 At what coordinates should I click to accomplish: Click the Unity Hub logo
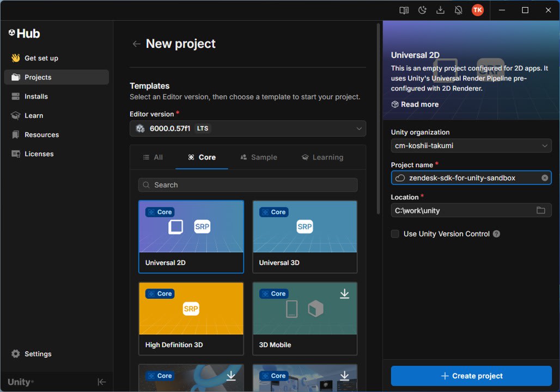[x=25, y=33]
